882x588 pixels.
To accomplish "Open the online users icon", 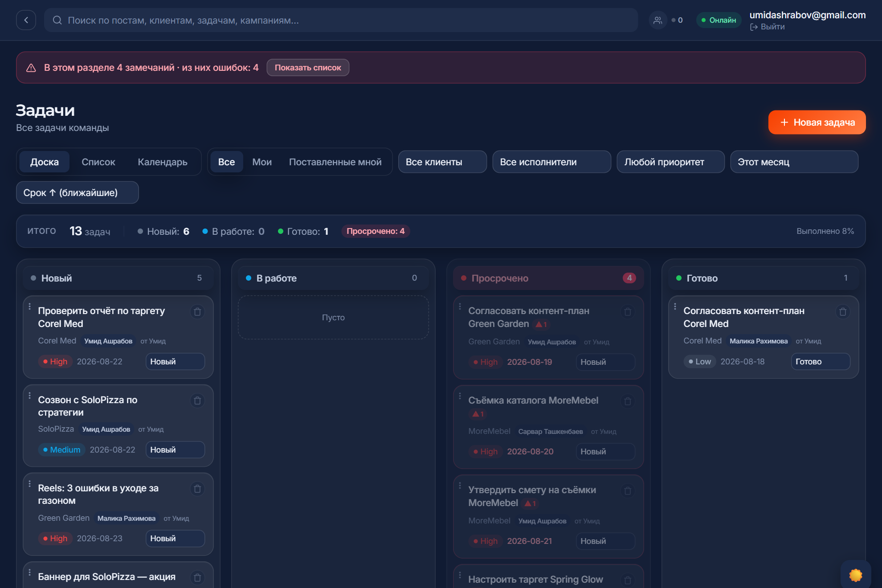I will point(657,20).
